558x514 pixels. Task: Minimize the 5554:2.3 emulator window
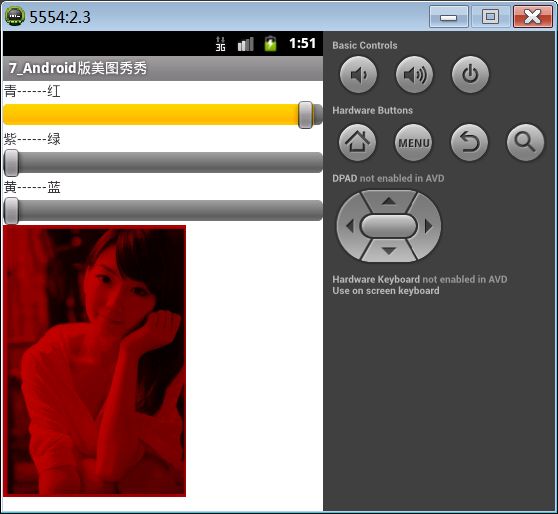point(448,17)
